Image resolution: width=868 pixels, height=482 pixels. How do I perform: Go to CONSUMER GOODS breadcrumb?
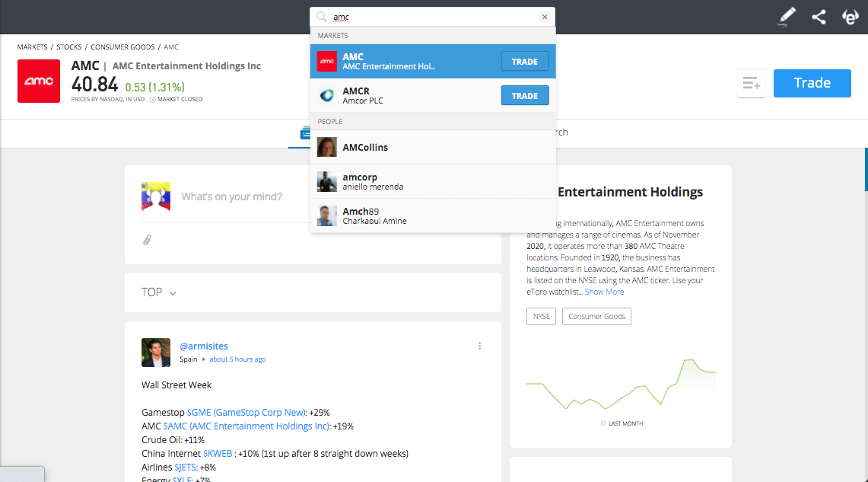pyautogui.click(x=123, y=47)
